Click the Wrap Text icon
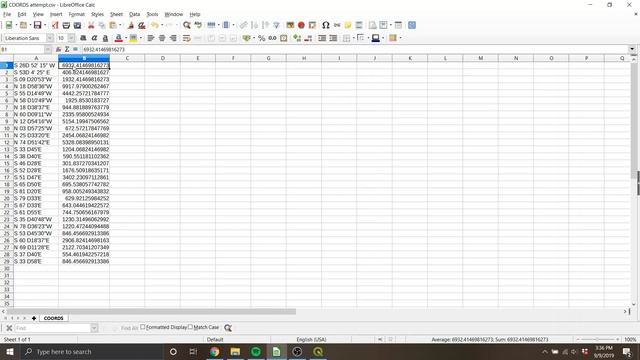Screen dimensions: 640x360 pyautogui.click(x=187, y=38)
